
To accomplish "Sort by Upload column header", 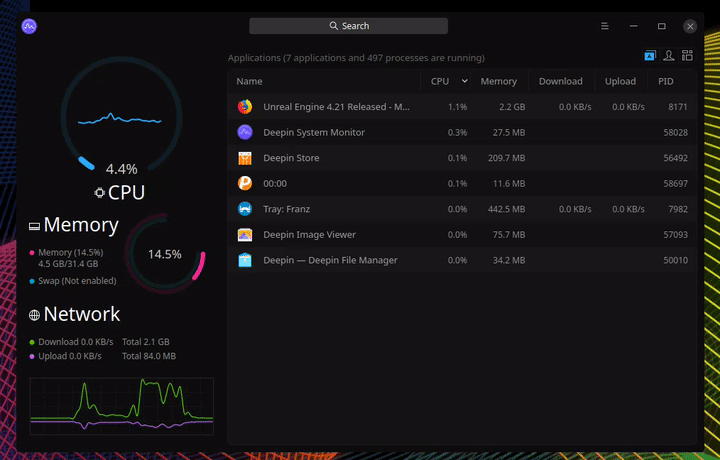I will point(620,81).
